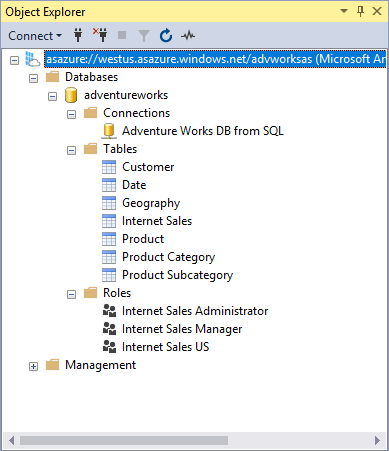
Task: Select the Geography table
Action: [151, 203]
